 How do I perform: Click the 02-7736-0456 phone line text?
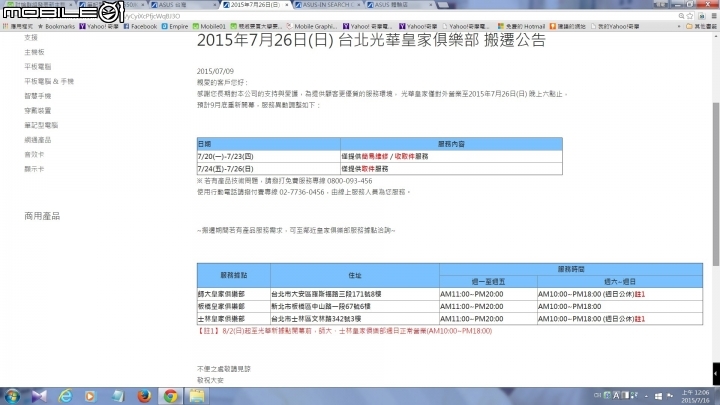click(x=302, y=192)
